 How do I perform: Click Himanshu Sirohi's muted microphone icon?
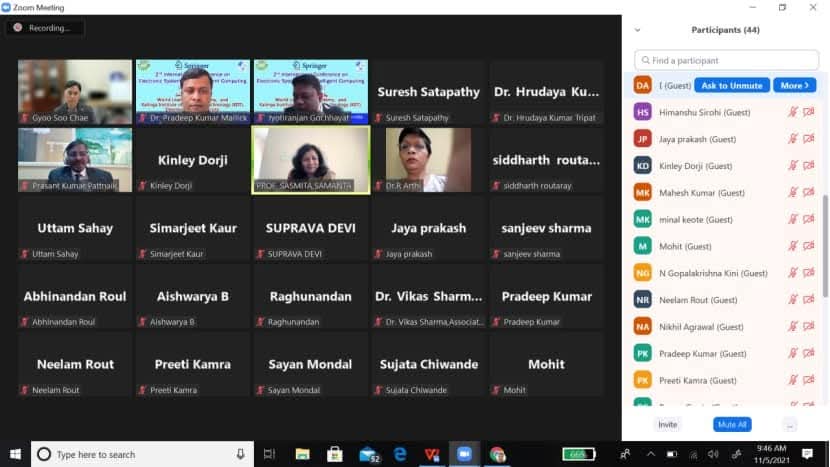click(792, 113)
